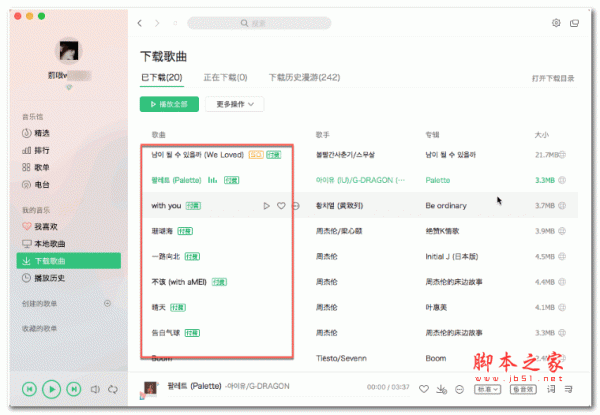The image size is (600, 415).
Task: Open the 叶惠美 album
Action: (x=436, y=308)
